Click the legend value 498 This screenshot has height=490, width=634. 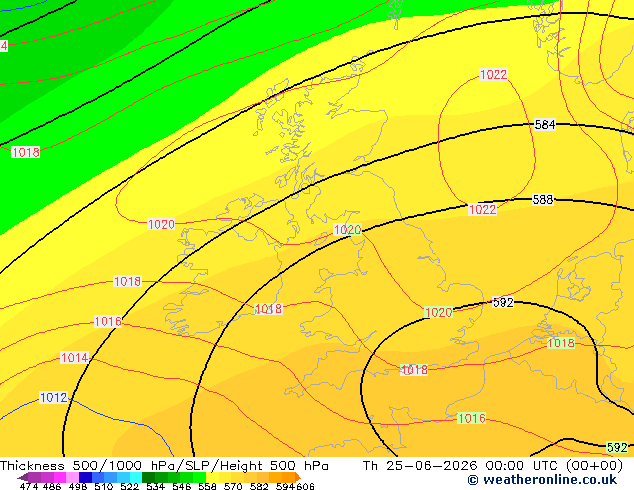tap(78, 486)
